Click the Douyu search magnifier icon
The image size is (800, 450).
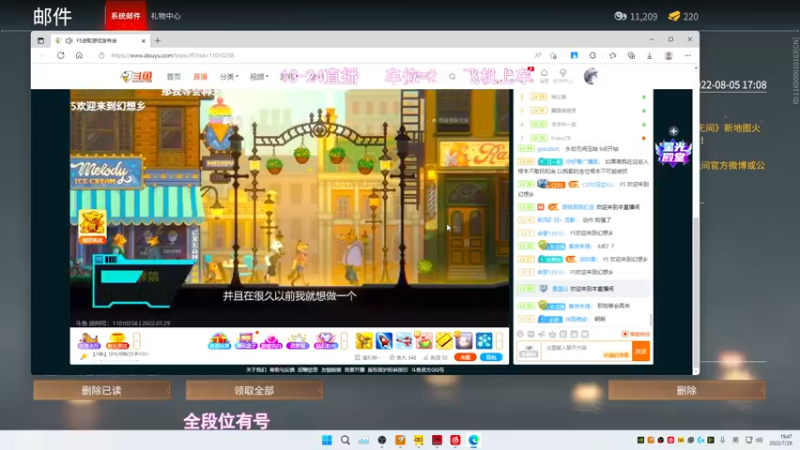452,77
